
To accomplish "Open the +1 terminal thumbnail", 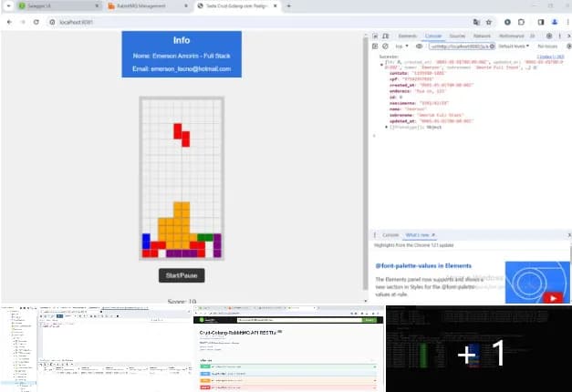I will (x=479, y=349).
